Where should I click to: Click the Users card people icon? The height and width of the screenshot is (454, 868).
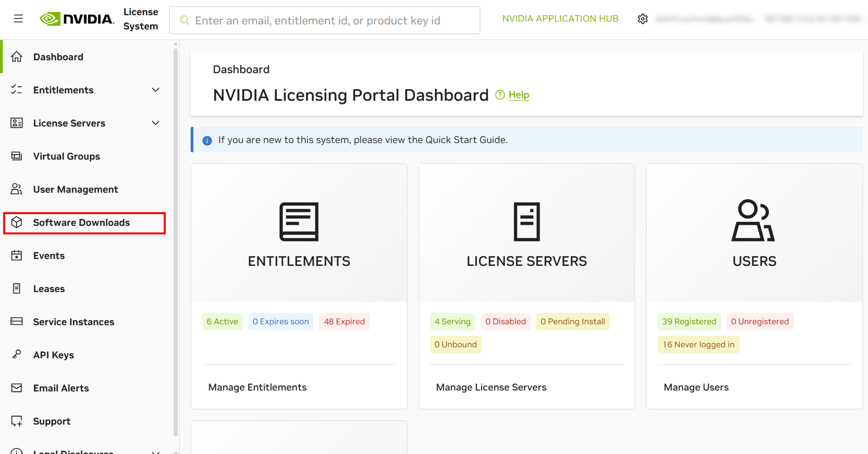(x=753, y=220)
